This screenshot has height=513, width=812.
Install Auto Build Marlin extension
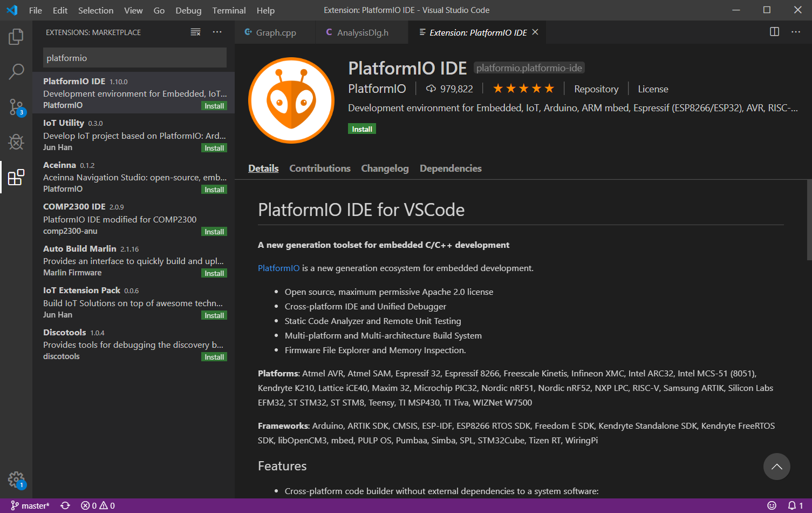pos(214,273)
